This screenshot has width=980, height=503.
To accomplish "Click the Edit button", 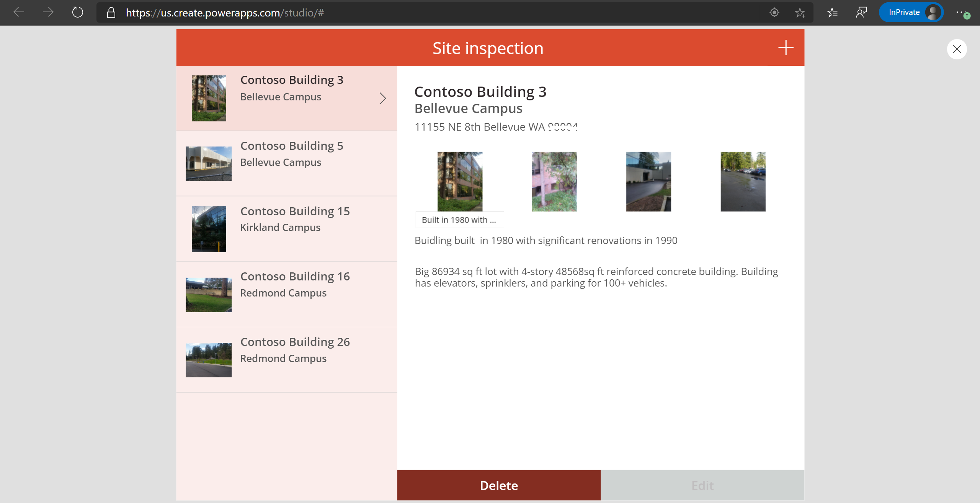I will [702, 485].
